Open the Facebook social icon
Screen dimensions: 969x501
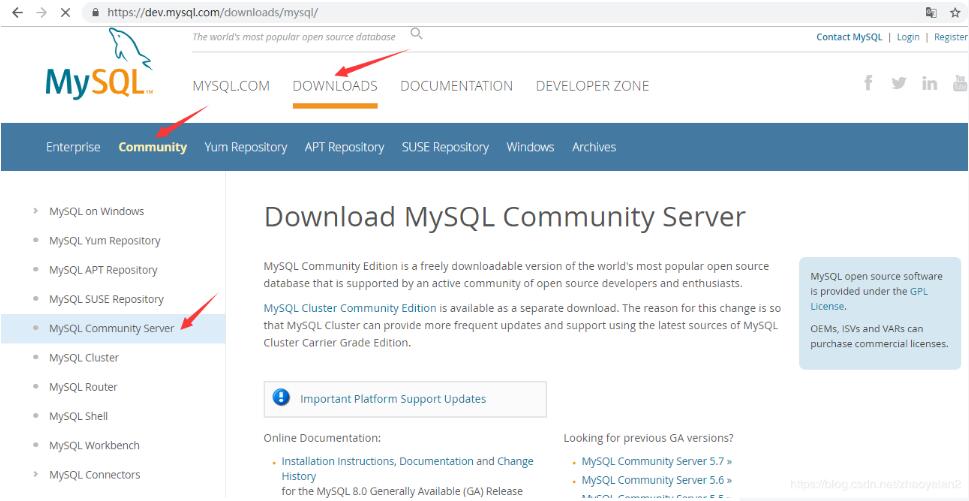point(868,83)
